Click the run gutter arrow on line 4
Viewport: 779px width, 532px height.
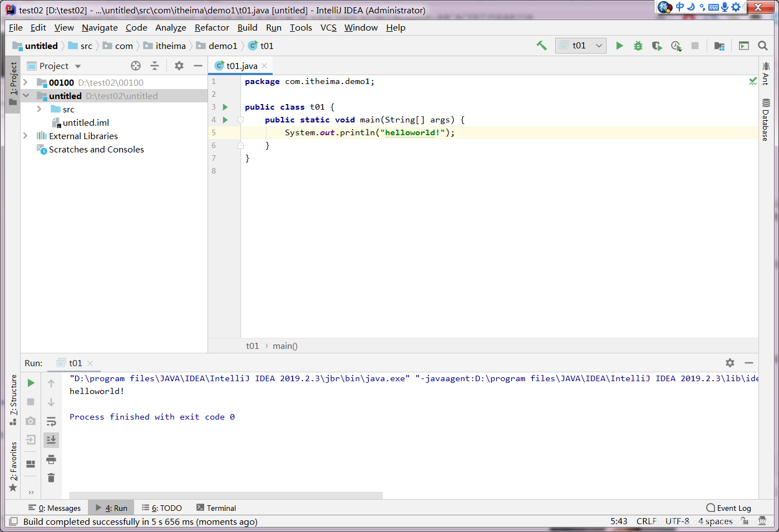point(225,120)
